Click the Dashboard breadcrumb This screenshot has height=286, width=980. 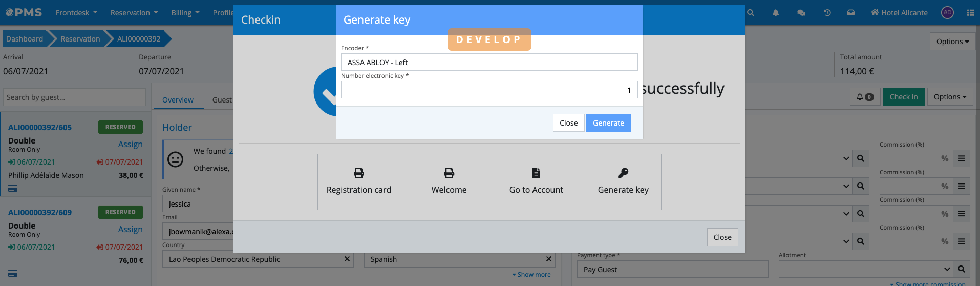pyautogui.click(x=25, y=39)
